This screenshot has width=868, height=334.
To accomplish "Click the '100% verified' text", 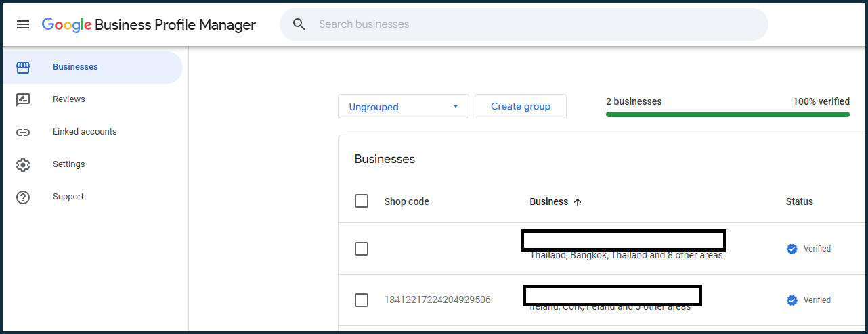I will [821, 101].
